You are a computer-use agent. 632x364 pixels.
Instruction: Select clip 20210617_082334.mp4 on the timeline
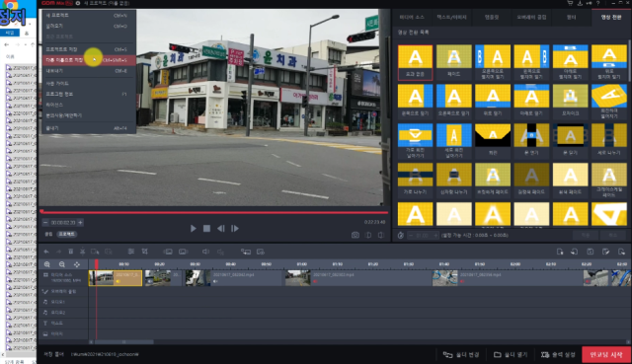(507, 278)
